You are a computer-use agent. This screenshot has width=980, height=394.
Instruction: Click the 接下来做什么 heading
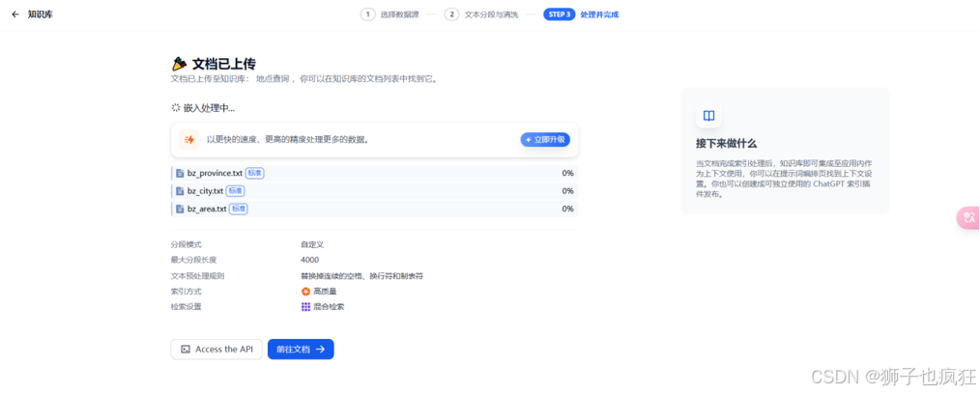coord(726,144)
